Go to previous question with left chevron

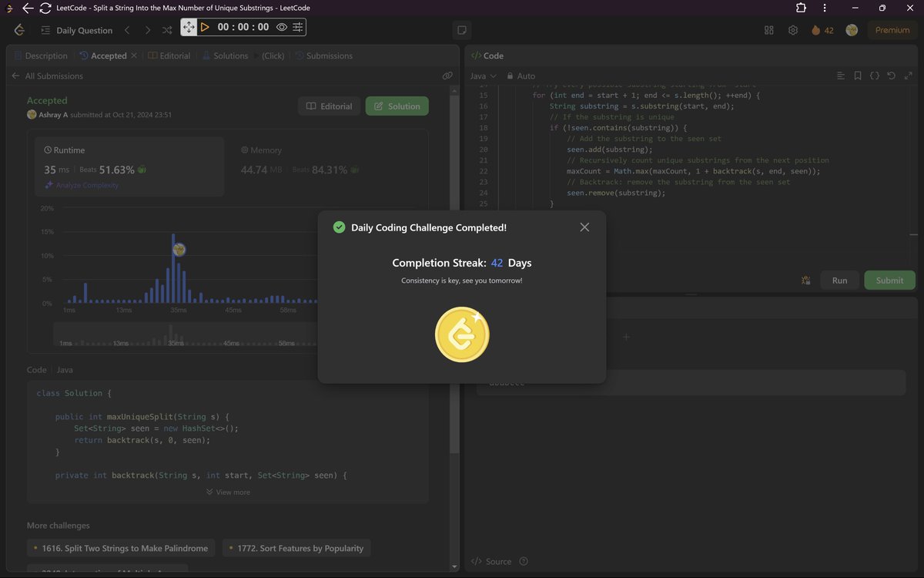coord(127,30)
